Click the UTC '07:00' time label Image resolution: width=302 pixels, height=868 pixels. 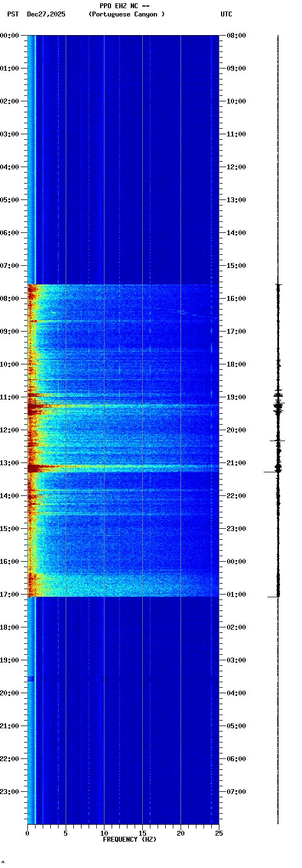236,792
